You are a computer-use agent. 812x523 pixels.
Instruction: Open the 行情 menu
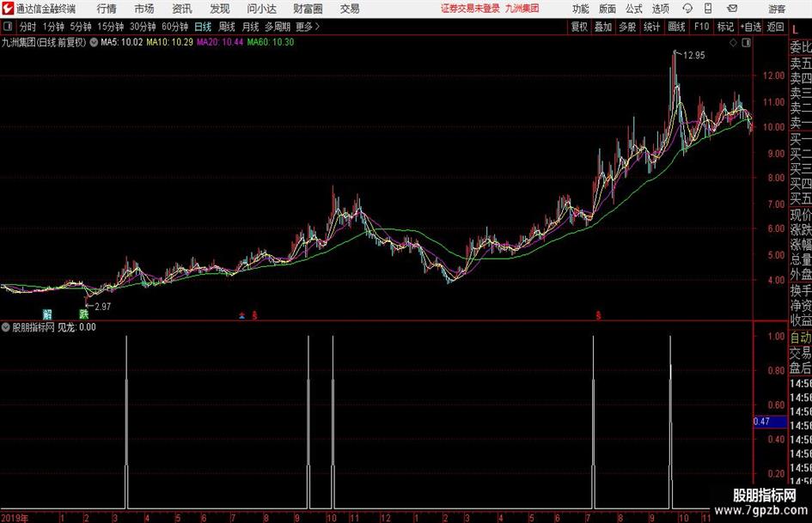pos(107,9)
